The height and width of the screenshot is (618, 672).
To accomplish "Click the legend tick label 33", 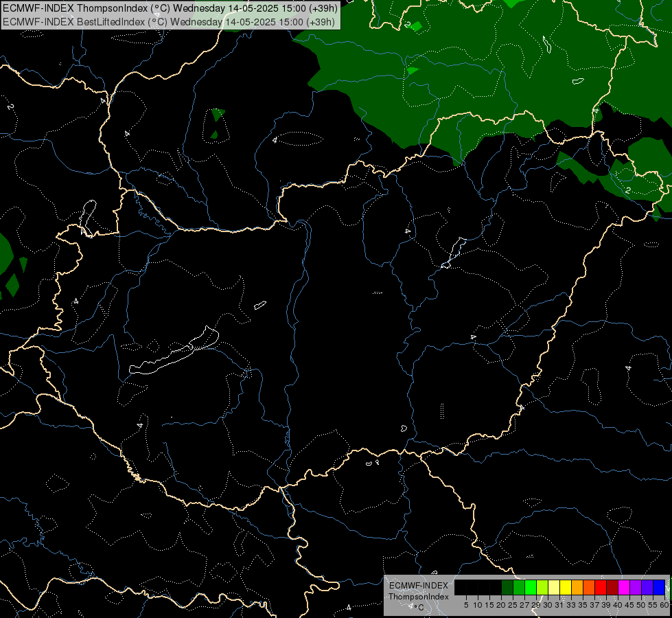I will pyautogui.click(x=571, y=605).
